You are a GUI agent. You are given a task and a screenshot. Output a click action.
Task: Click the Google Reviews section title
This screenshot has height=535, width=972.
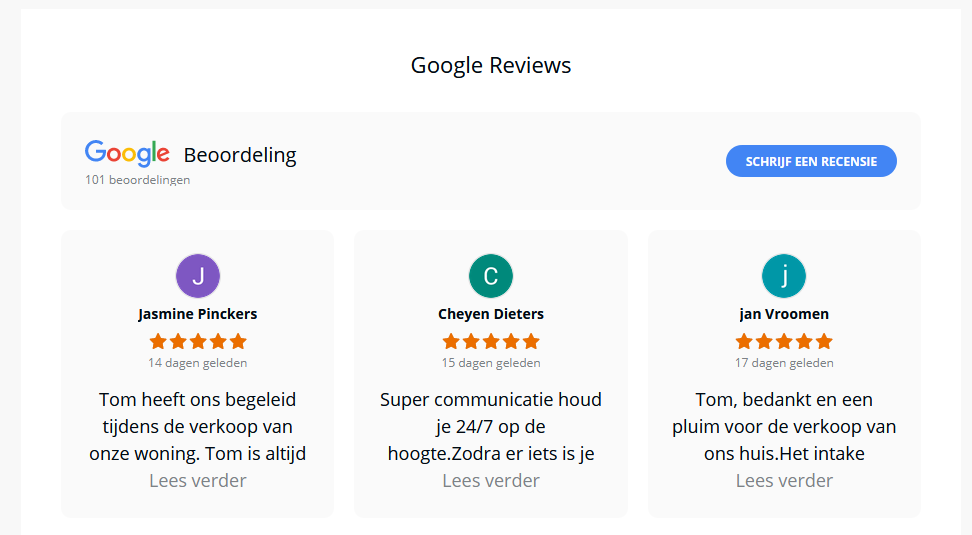point(491,65)
